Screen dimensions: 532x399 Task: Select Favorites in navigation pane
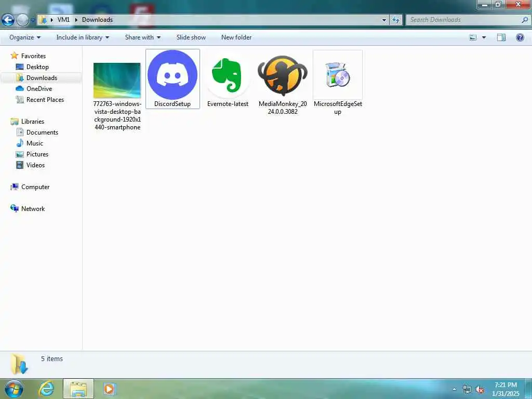click(33, 56)
